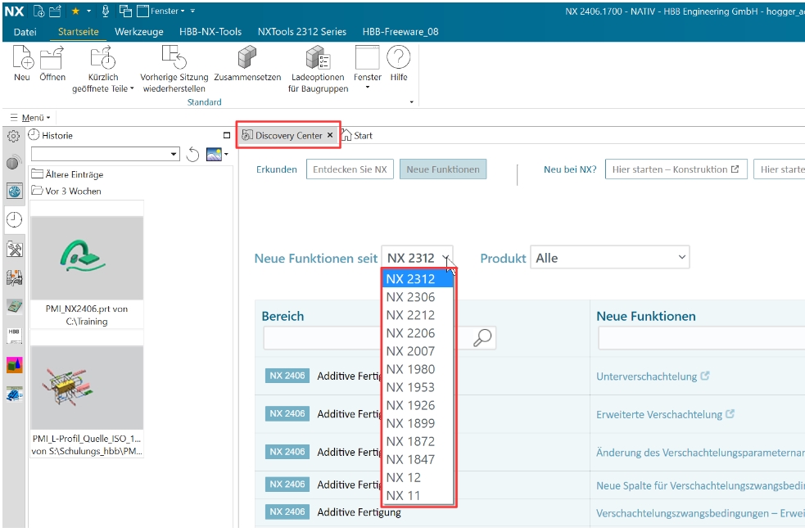Click the switch window icon in title bar
This screenshot has width=805, height=532.
pos(125,11)
